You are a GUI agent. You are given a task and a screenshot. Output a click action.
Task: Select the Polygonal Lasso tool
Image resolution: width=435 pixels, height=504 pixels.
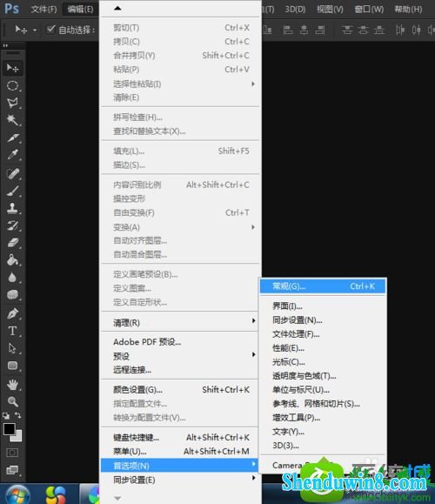coord(12,103)
